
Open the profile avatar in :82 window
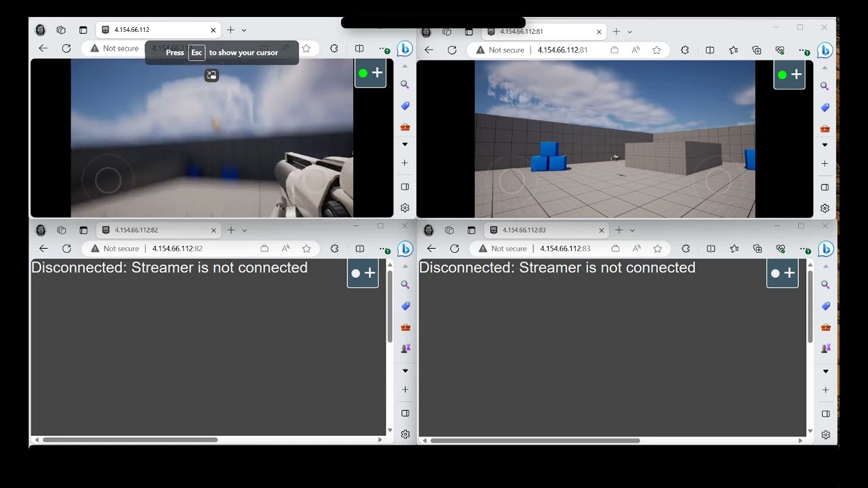pyautogui.click(x=41, y=230)
